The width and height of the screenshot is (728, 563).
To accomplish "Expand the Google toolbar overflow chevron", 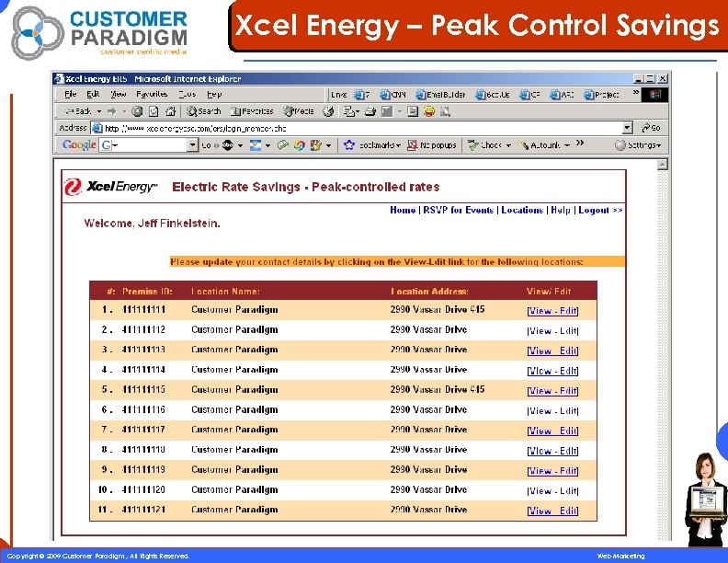I will (580, 144).
